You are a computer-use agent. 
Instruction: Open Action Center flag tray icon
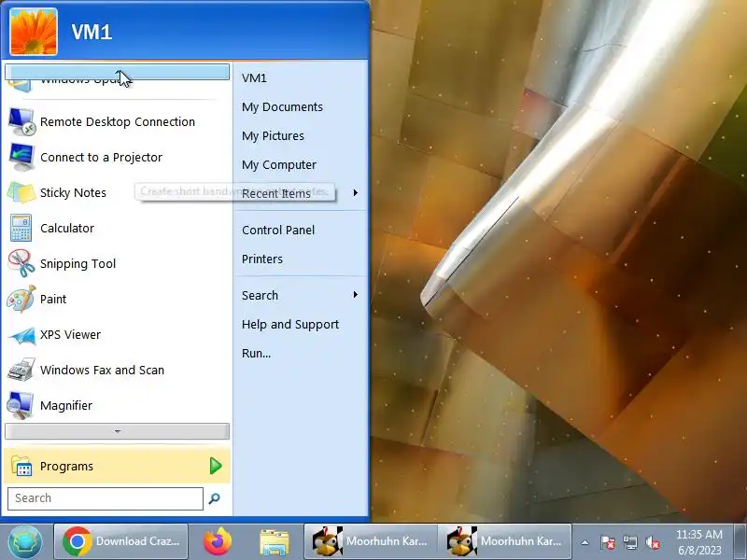point(608,542)
